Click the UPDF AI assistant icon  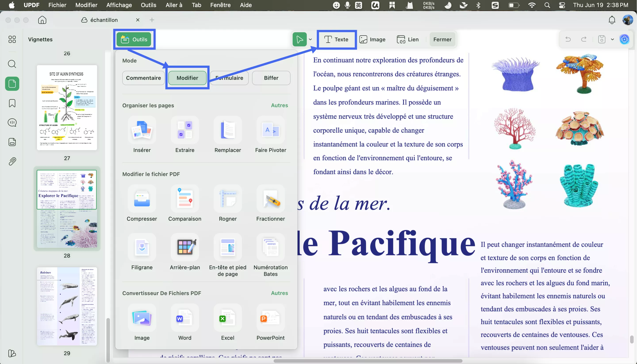click(624, 39)
